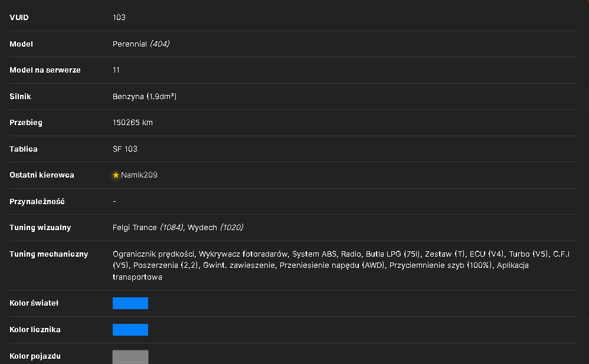This screenshot has height=364, width=589.
Task: Click the blue Kolor licznika swatch
Action: [x=130, y=330]
